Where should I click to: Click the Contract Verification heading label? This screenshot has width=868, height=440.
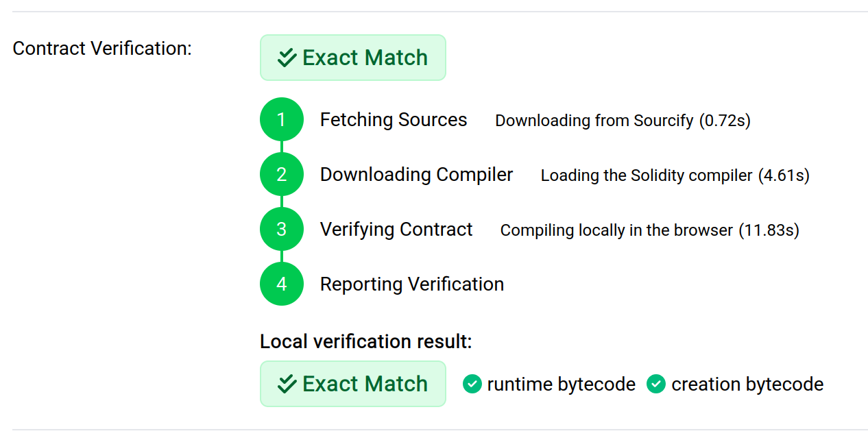102,49
